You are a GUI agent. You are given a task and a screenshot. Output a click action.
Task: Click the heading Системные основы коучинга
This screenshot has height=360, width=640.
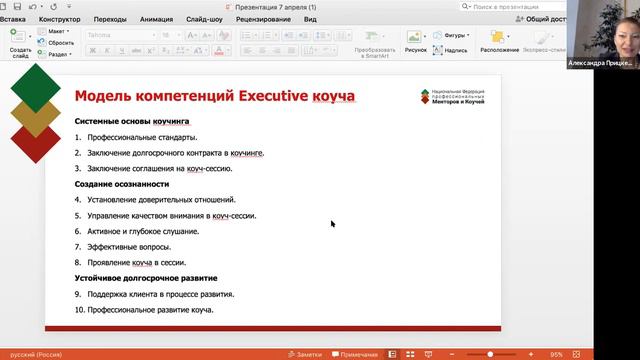[132, 121]
